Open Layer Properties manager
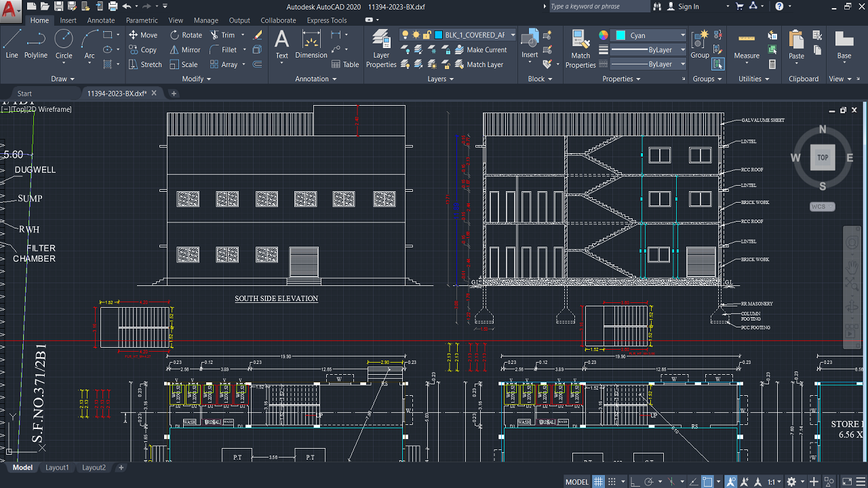The width and height of the screenshot is (868, 488). (x=381, y=49)
